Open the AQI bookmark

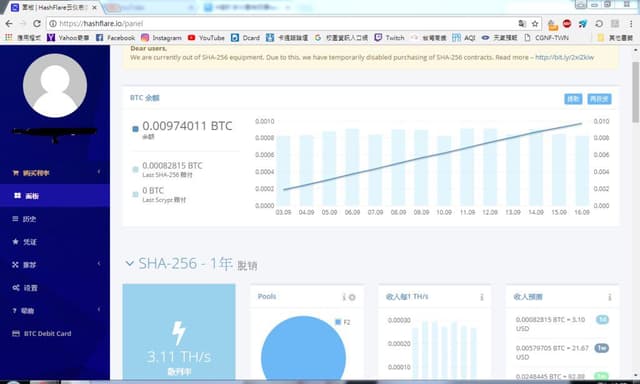click(x=464, y=38)
